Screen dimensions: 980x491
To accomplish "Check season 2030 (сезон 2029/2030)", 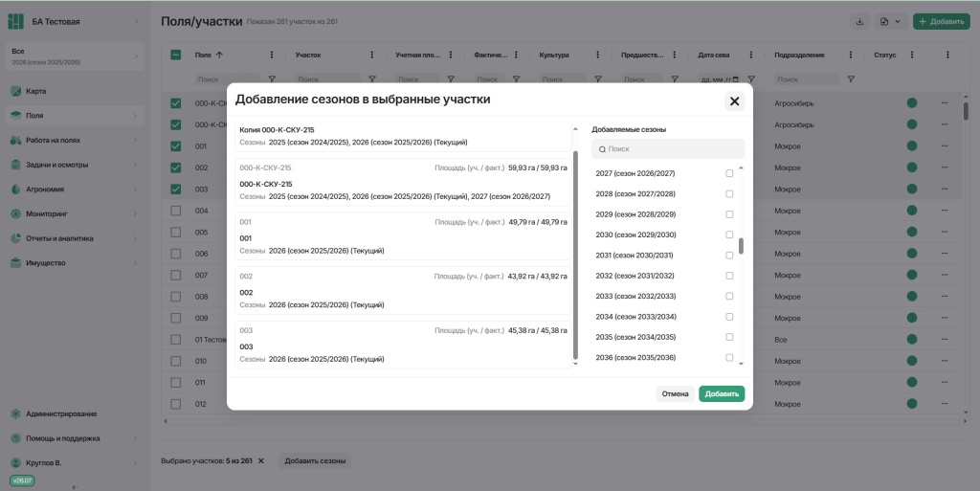I will click(x=729, y=234).
